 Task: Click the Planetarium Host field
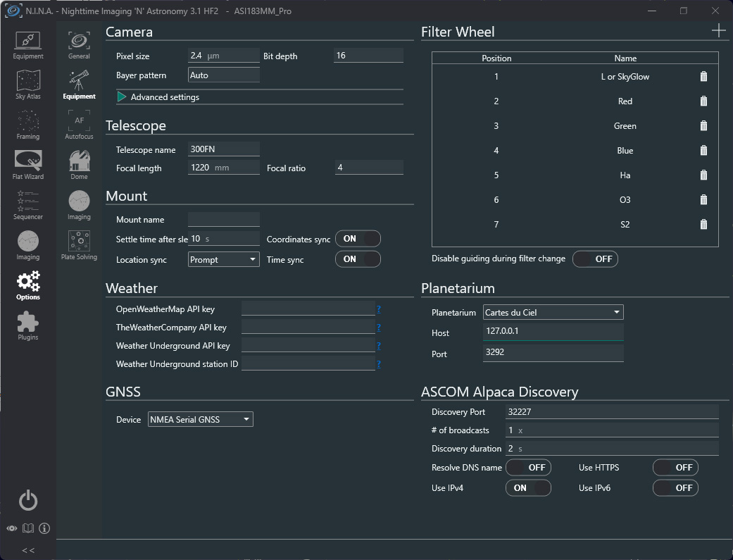(x=553, y=331)
